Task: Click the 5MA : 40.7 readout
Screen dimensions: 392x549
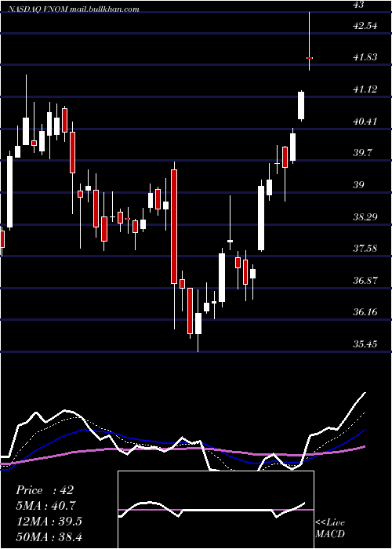Action: (x=45, y=506)
